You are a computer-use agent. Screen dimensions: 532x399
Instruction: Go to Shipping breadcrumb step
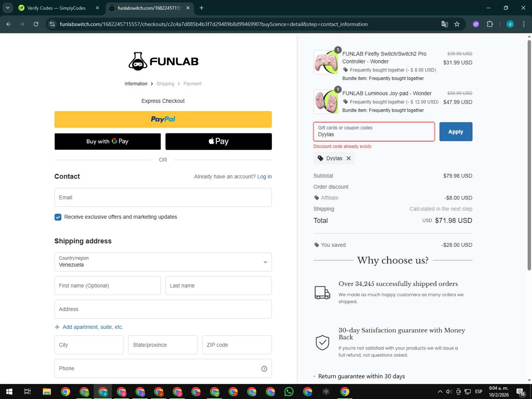[165, 84]
